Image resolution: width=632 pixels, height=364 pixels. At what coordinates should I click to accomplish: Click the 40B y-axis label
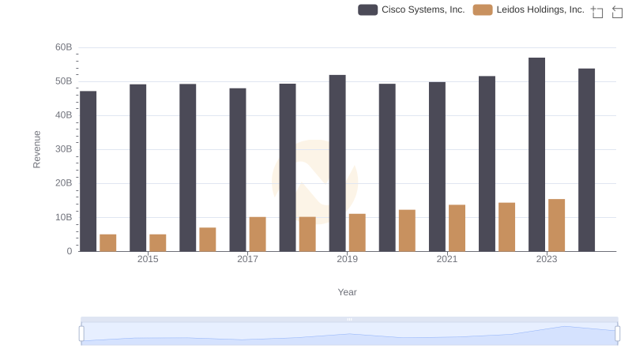64,115
